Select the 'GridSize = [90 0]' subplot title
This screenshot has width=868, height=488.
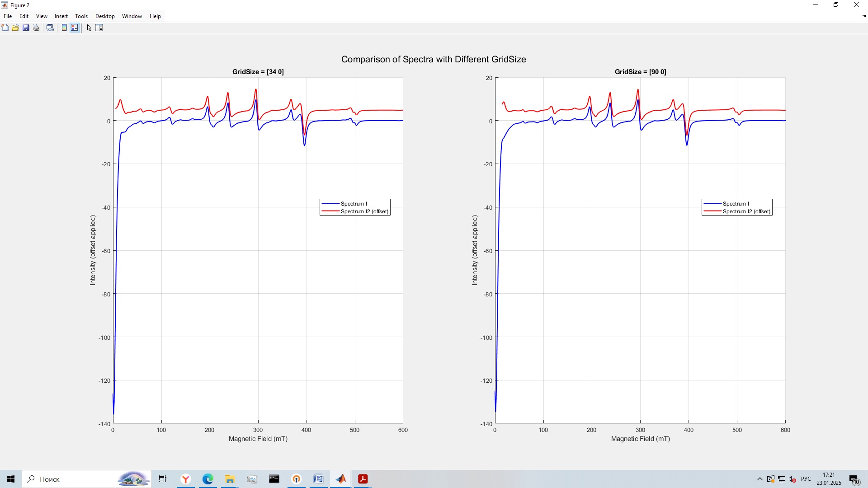[x=640, y=72]
